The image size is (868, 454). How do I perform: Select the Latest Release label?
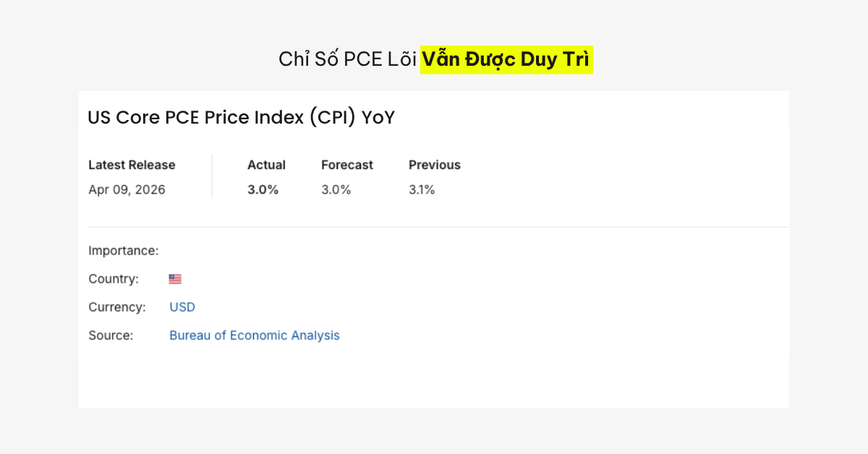132,165
